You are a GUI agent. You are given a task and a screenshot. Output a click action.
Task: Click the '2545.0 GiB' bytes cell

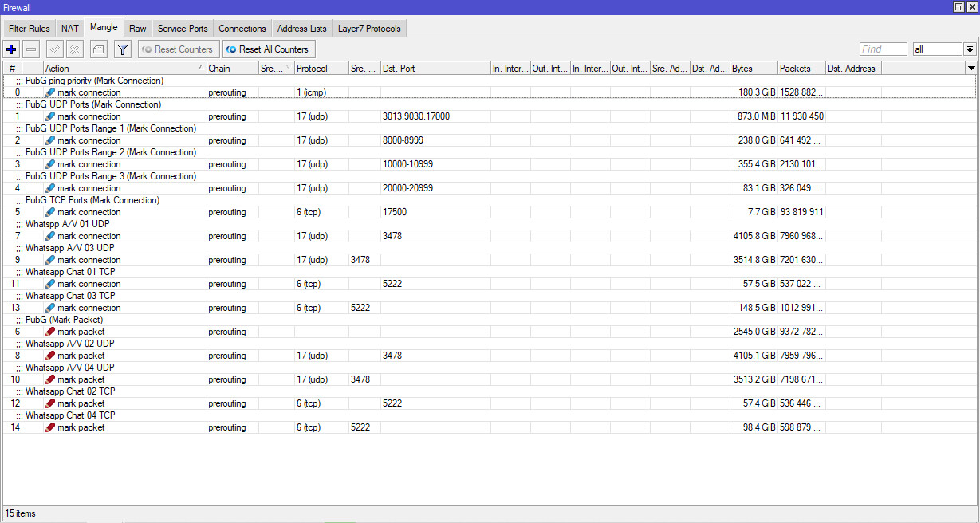754,332
